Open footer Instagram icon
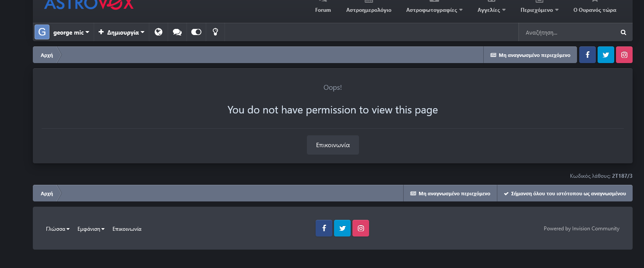The height and width of the screenshot is (268, 644). click(361, 228)
